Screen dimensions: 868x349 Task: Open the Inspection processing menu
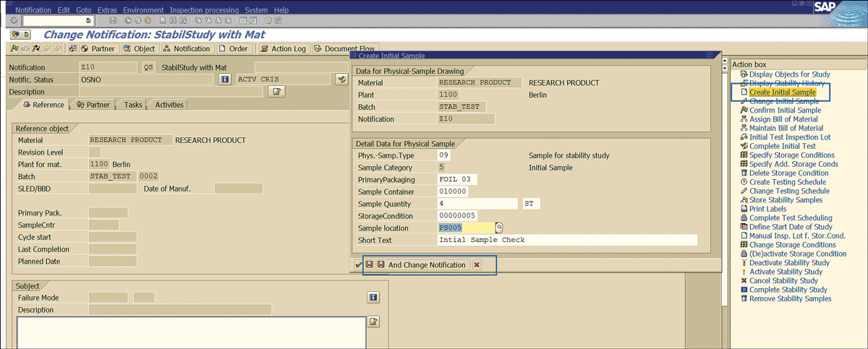point(205,10)
